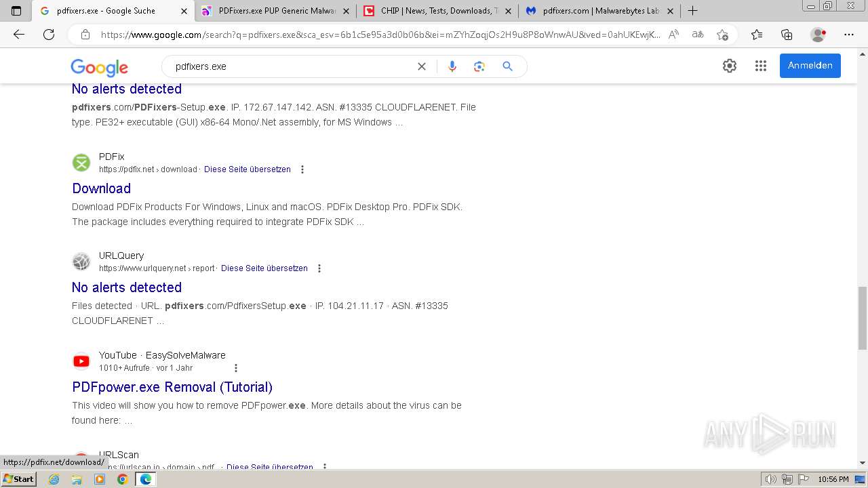This screenshot has width=868, height=488.
Task: Open more options for PDFix result
Action: pos(302,169)
